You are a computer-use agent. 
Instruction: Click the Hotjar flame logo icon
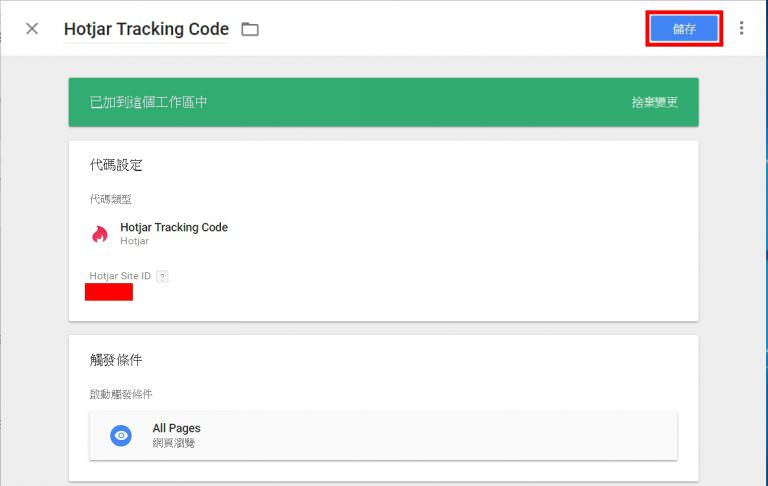pos(100,234)
